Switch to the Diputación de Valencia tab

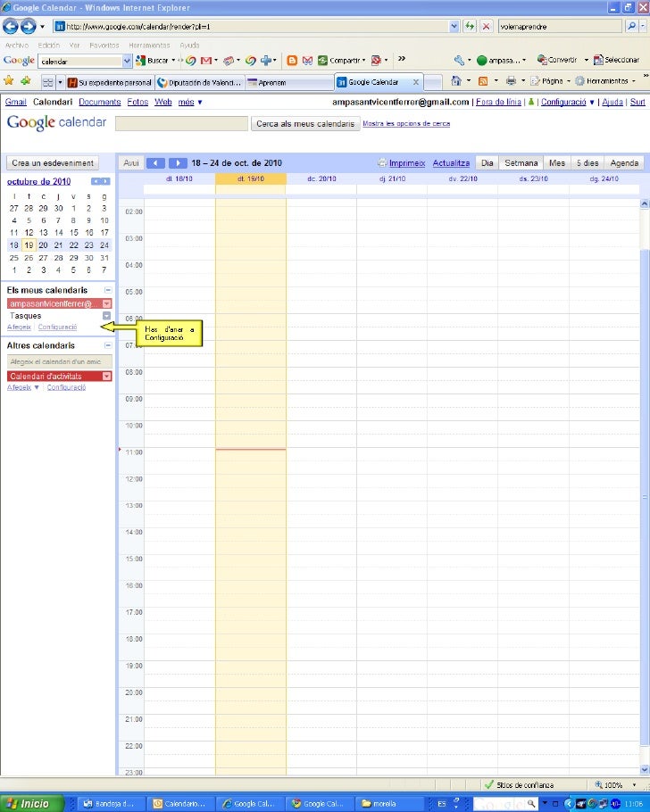(x=200, y=82)
